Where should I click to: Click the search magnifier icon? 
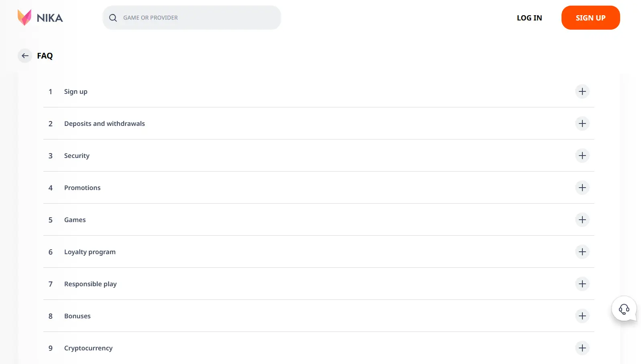coord(113,18)
